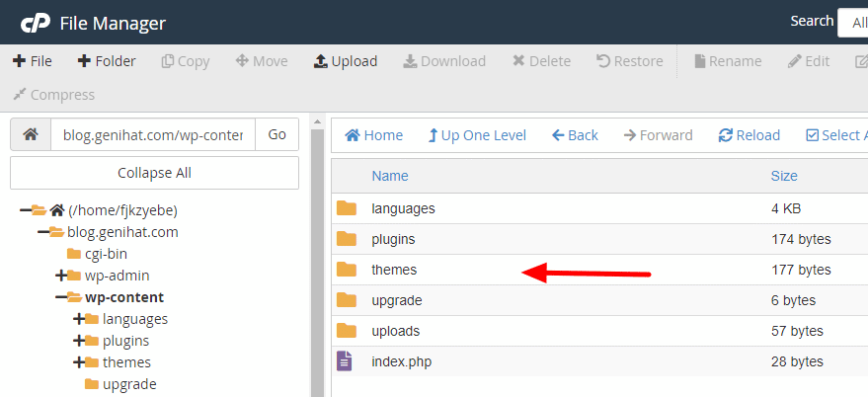Reload the file listing
868x397 pixels.
pos(749,135)
